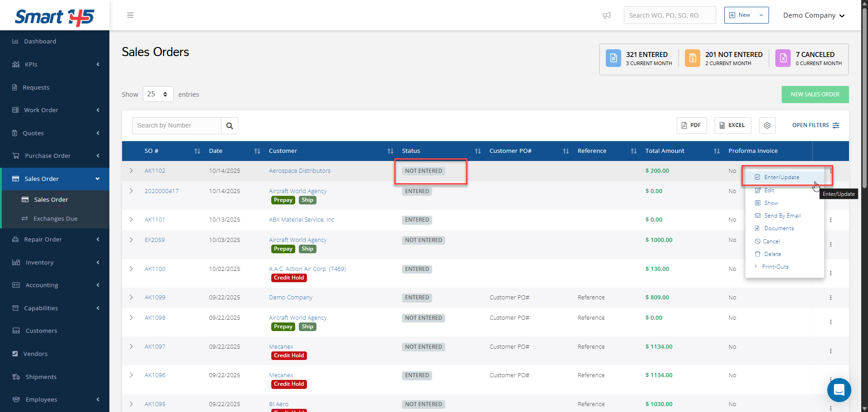This screenshot has width=868, height=412.
Task: Open three-dot actions for AK1101 row
Action: tap(830, 220)
